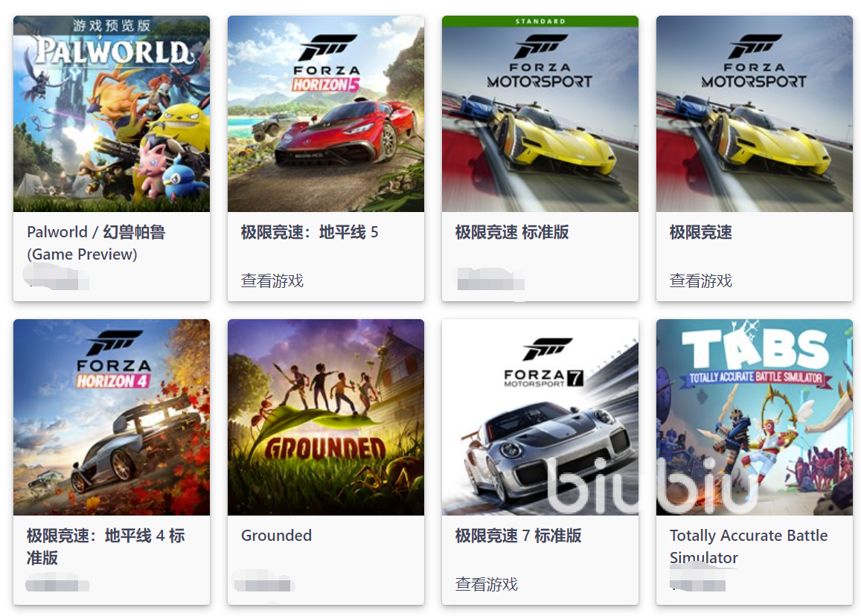
Task: Click the Grounded game cover art
Action: (326, 417)
